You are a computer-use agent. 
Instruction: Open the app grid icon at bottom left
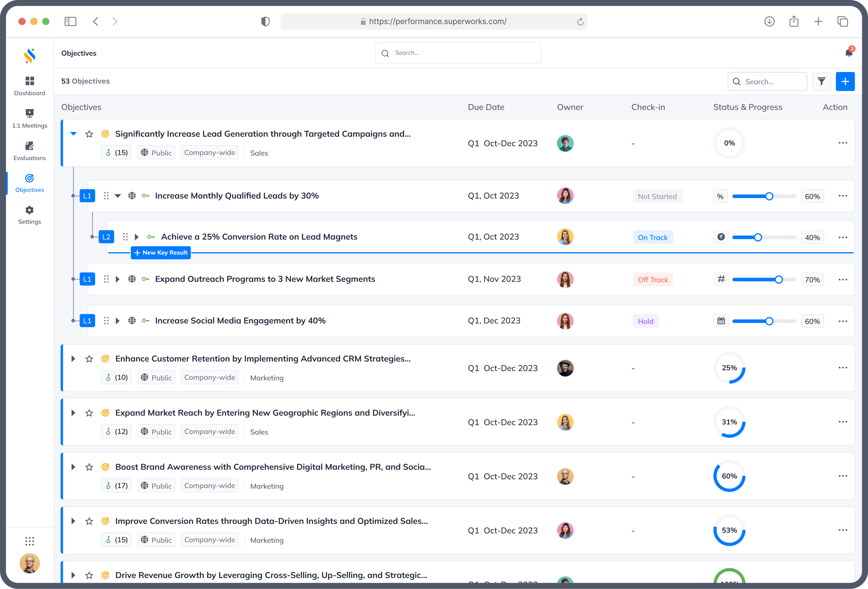point(29,541)
